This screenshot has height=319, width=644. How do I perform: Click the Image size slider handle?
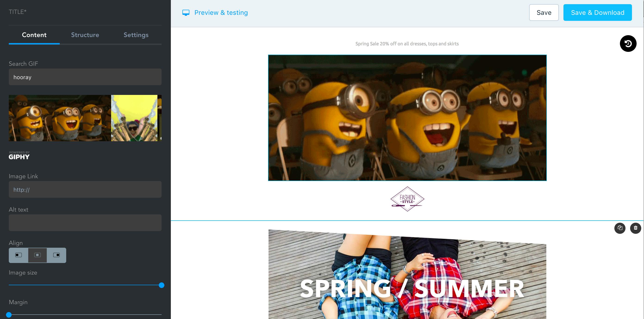[x=162, y=285]
